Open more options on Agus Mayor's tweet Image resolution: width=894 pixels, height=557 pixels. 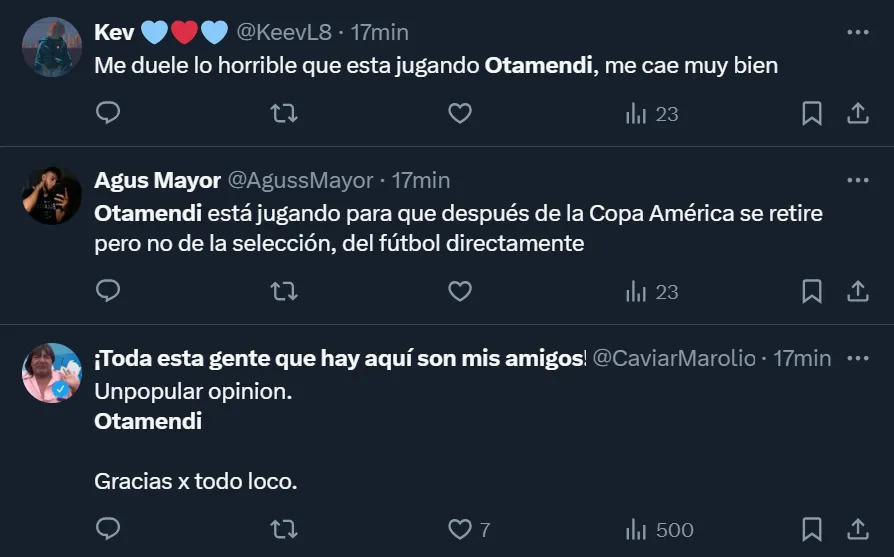coord(857,180)
